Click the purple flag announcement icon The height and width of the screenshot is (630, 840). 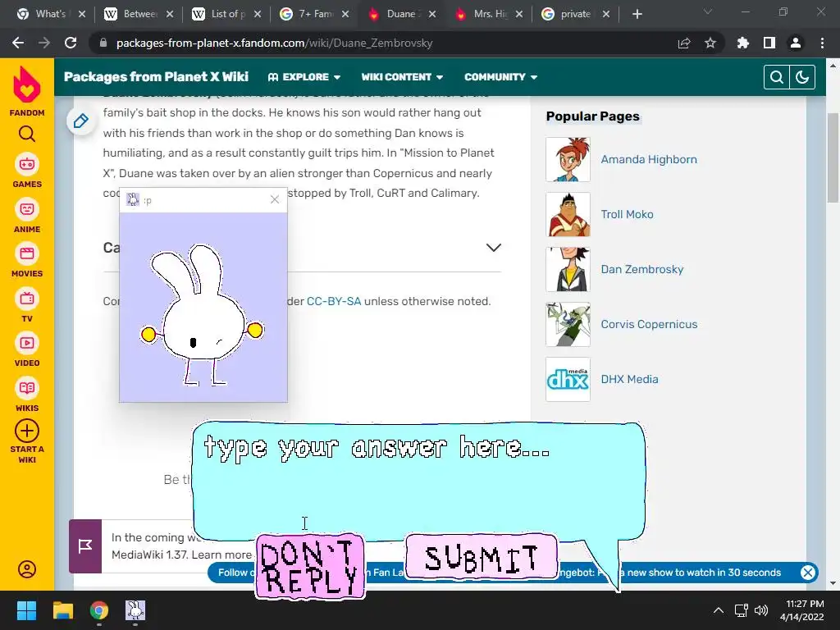[85, 546]
